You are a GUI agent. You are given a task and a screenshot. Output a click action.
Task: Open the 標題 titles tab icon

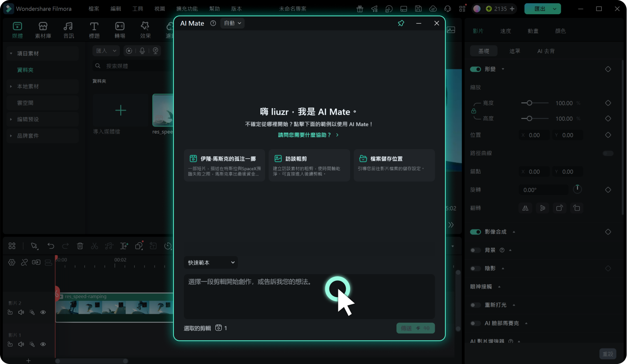coord(94,26)
